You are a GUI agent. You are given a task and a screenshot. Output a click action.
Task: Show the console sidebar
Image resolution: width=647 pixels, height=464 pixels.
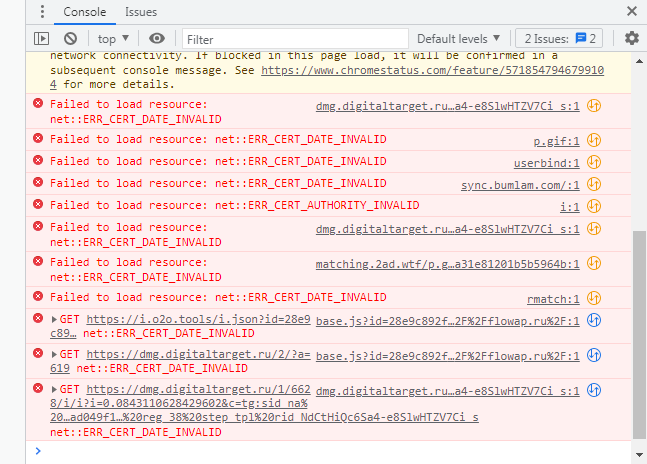[x=41, y=38]
